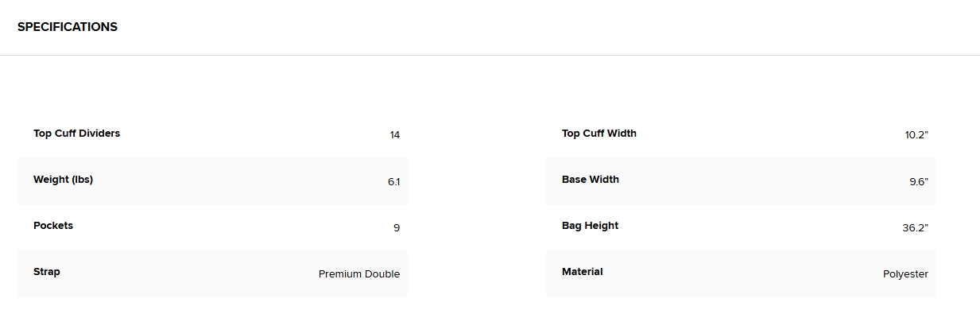Image resolution: width=980 pixels, height=318 pixels.
Task: Click the SPECIFICATIONS section heading
Action: pos(68,27)
